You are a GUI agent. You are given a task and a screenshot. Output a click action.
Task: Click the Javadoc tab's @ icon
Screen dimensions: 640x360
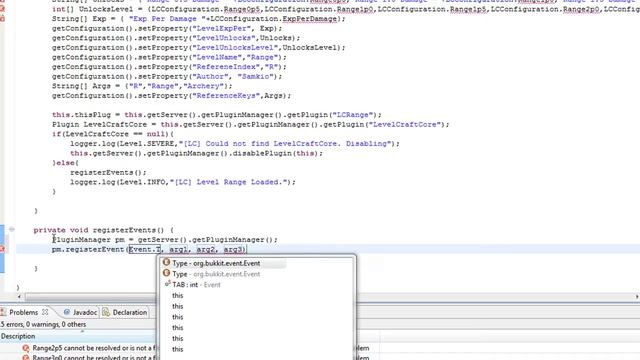tap(67, 312)
